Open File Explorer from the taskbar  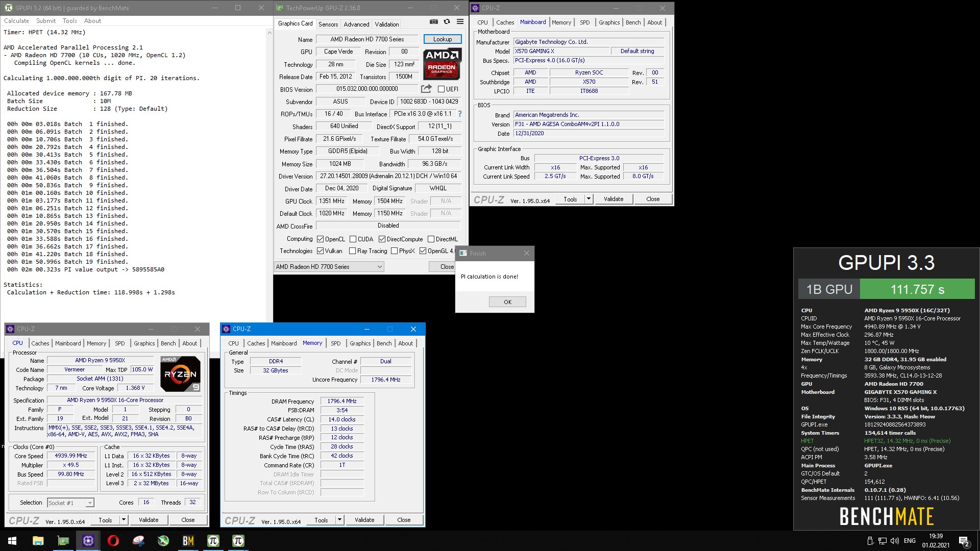coord(38,541)
